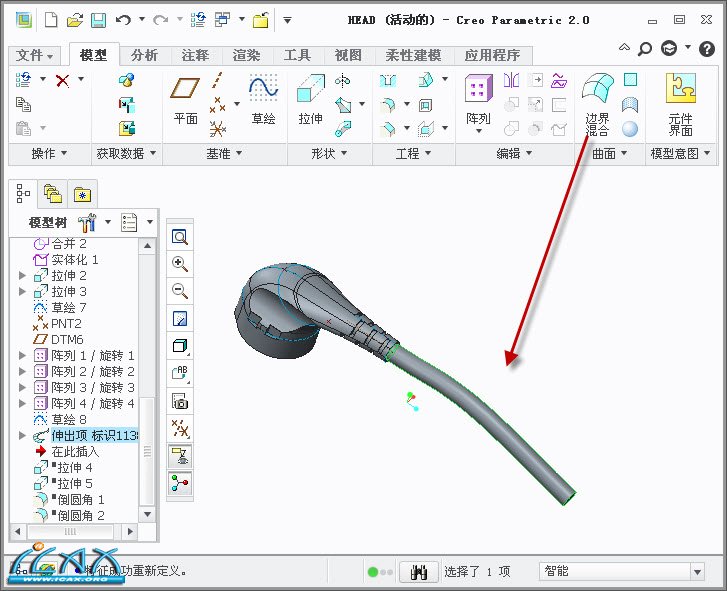Toggle the spin center display icon

[180, 483]
